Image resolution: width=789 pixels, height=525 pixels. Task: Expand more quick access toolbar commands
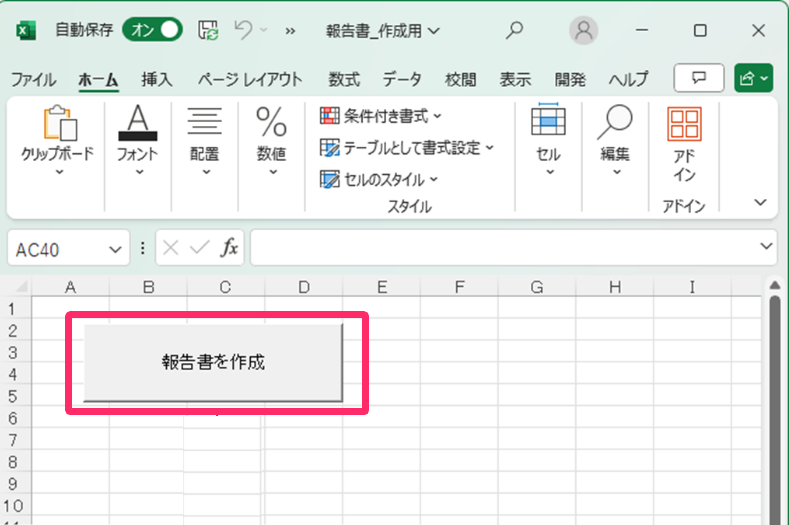290,31
